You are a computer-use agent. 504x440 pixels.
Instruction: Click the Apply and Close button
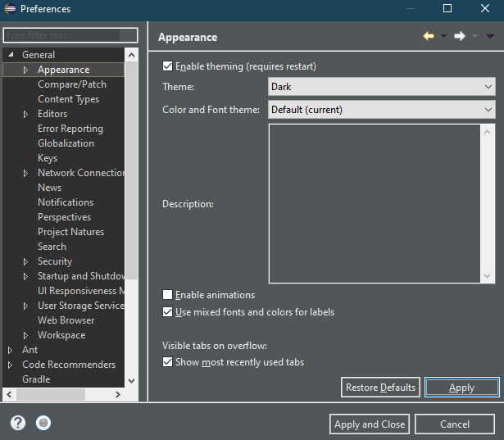click(x=370, y=424)
